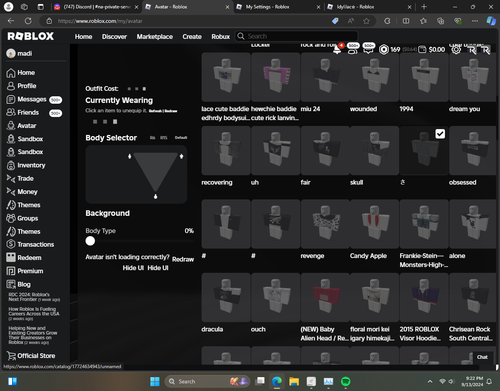Select the revenge outfit thumbnail
500x391 pixels.
(x=325, y=224)
